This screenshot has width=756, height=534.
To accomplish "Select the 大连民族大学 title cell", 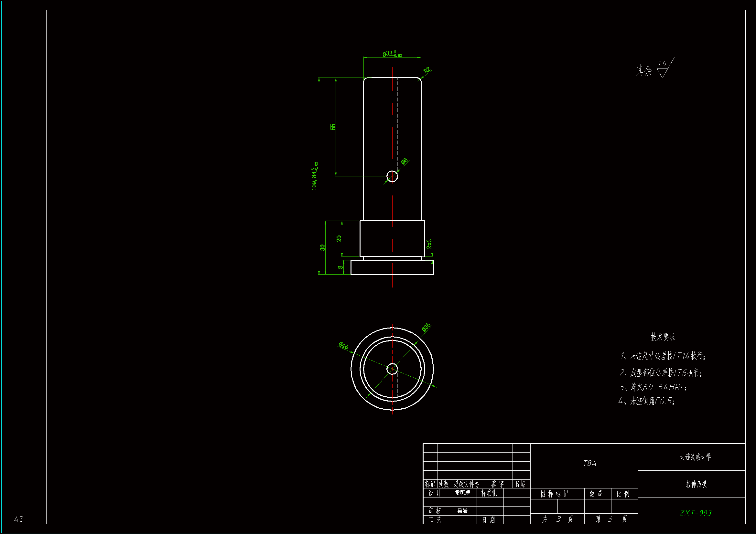I will (695, 457).
